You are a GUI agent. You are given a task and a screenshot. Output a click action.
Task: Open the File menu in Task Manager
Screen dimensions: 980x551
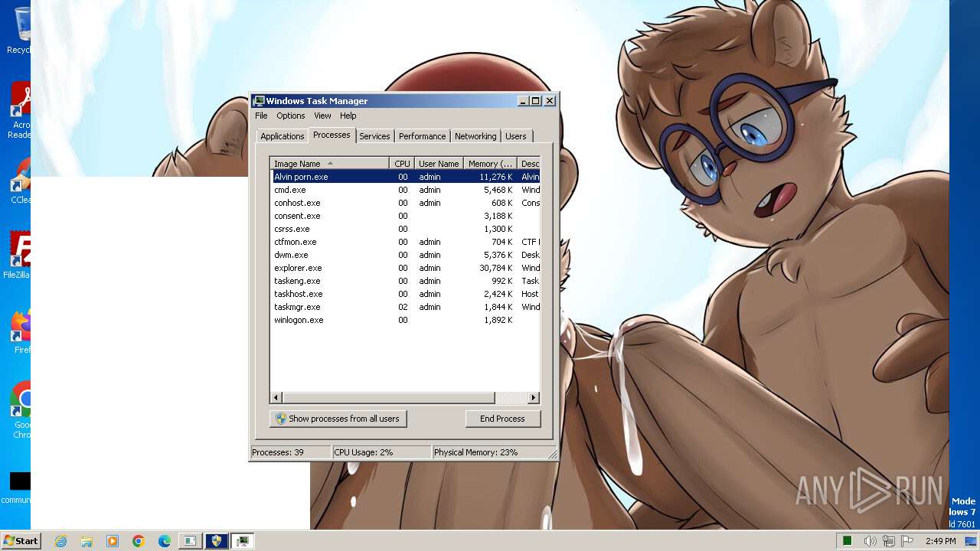point(261,116)
